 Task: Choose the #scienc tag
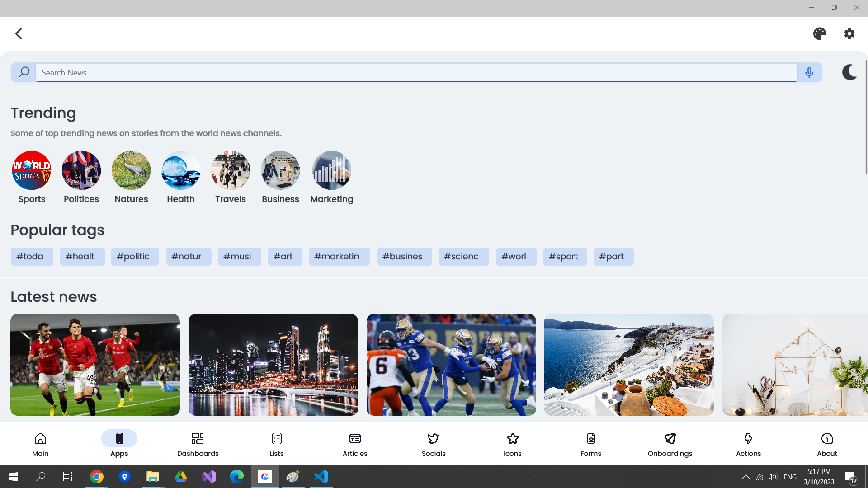(x=463, y=257)
